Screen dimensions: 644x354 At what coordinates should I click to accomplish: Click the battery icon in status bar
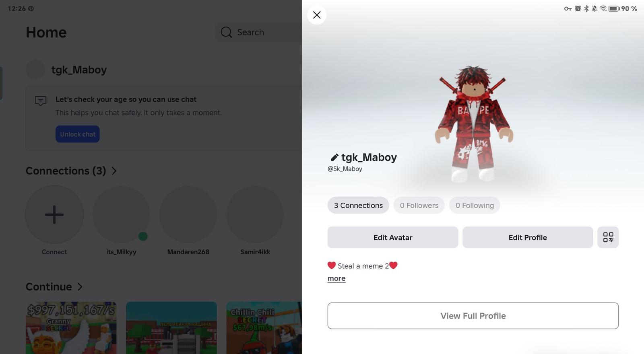(x=614, y=8)
